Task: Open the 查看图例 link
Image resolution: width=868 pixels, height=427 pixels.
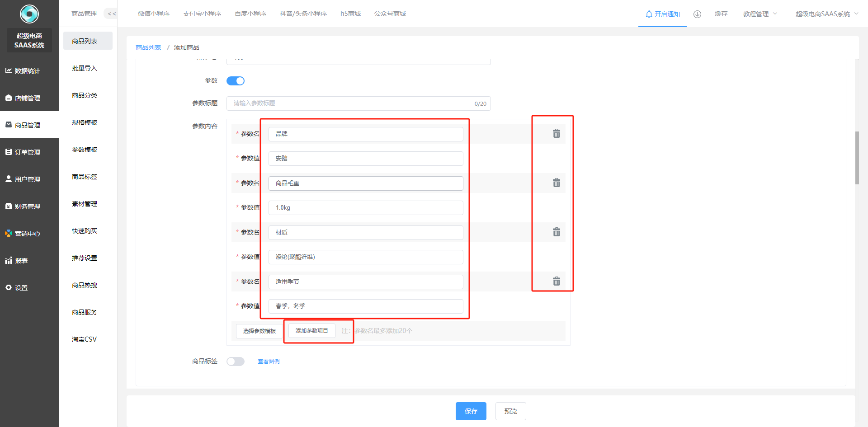Action: (x=269, y=361)
